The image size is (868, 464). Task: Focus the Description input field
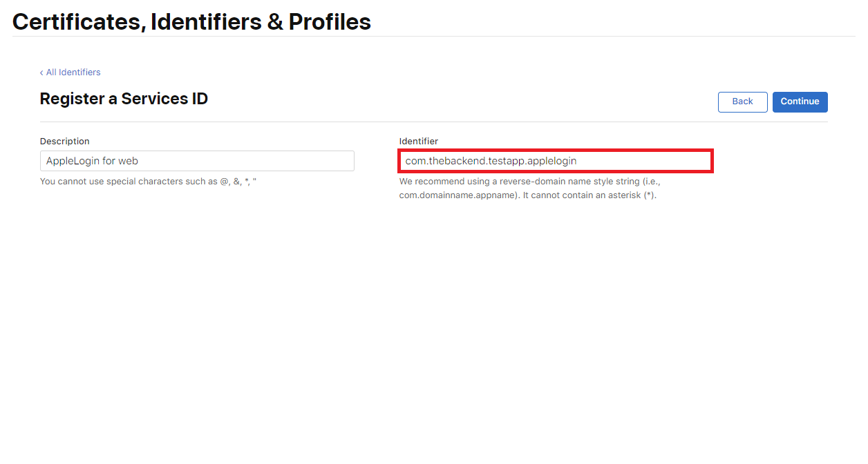[x=197, y=161]
